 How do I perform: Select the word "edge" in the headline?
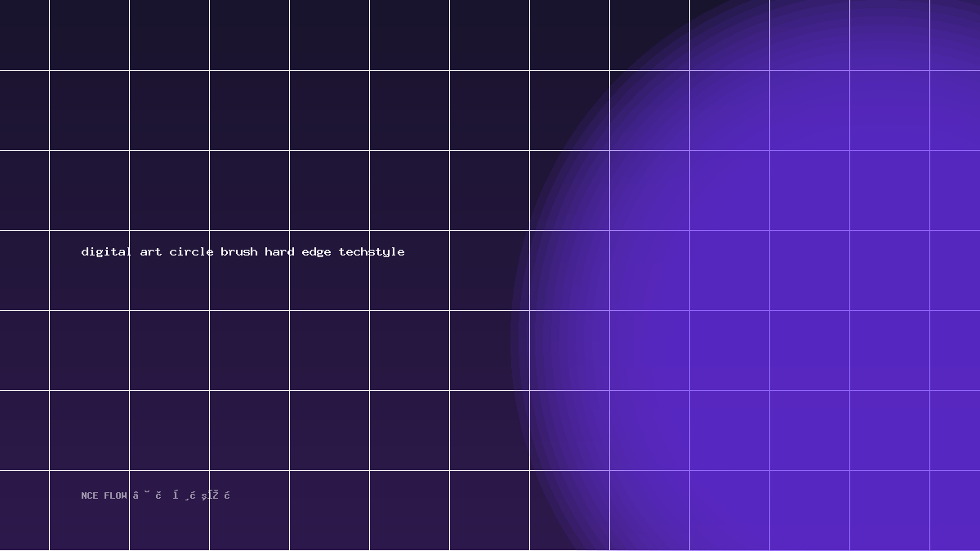point(317,252)
